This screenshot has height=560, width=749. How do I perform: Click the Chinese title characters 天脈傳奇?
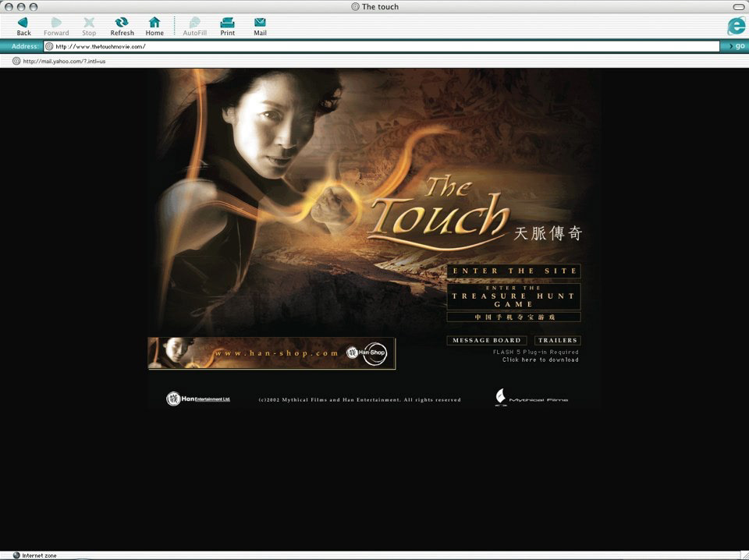pos(548,233)
